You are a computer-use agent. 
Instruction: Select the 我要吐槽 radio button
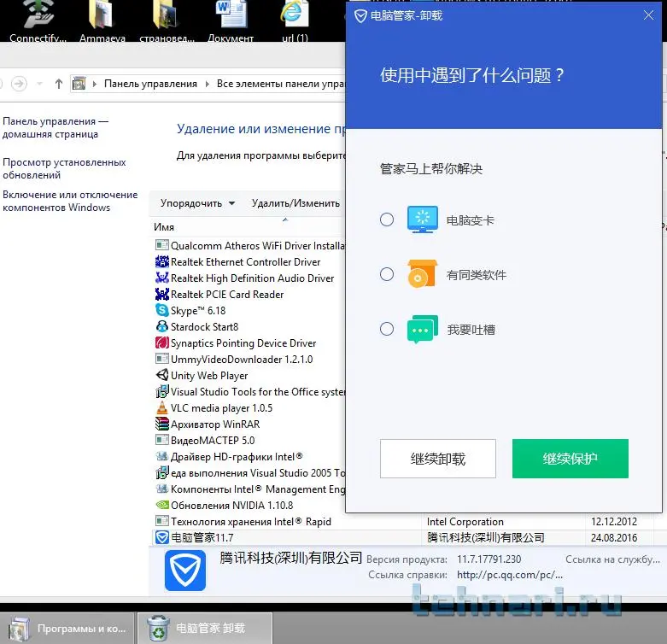[x=387, y=329]
